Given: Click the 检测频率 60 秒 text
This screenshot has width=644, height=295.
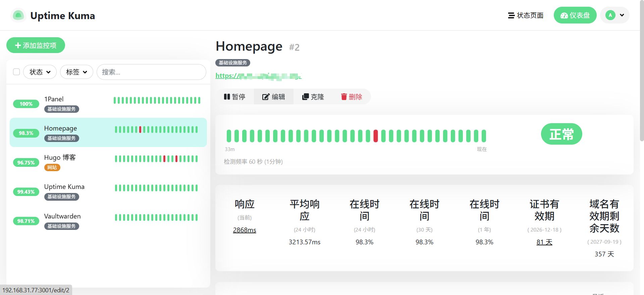Looking at the screenshot, I should coord(253,162).
